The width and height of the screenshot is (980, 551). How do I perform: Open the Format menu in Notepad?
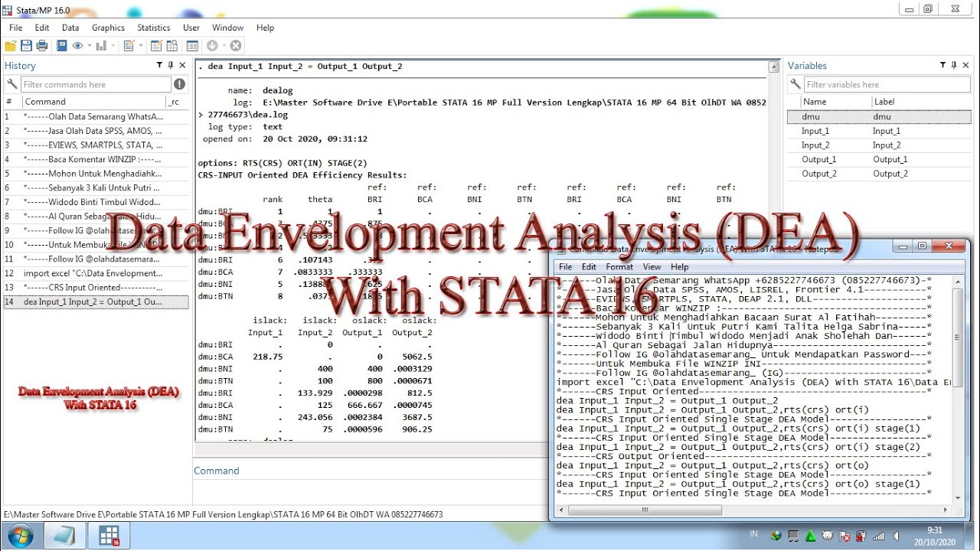pos(619,267)
